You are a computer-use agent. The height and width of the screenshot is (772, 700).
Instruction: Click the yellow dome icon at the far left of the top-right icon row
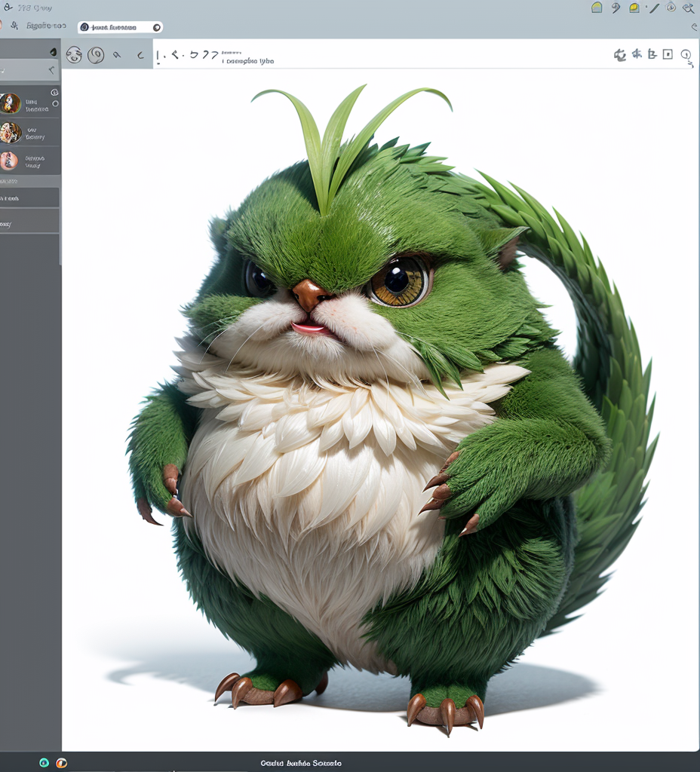coord(597,8)
